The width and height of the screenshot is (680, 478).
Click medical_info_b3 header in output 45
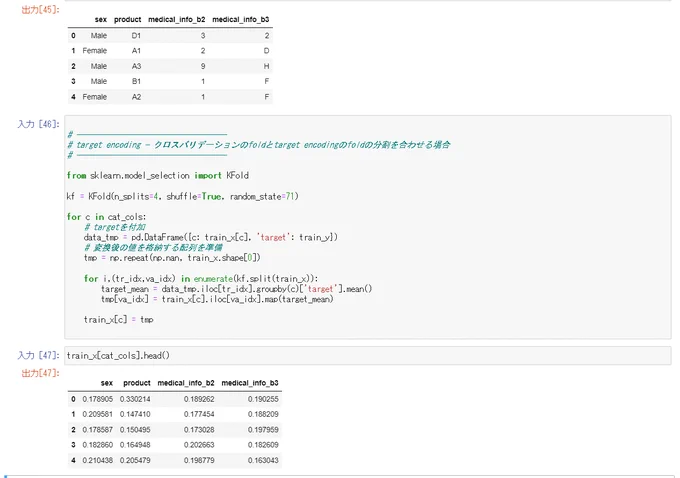[241, 20]
